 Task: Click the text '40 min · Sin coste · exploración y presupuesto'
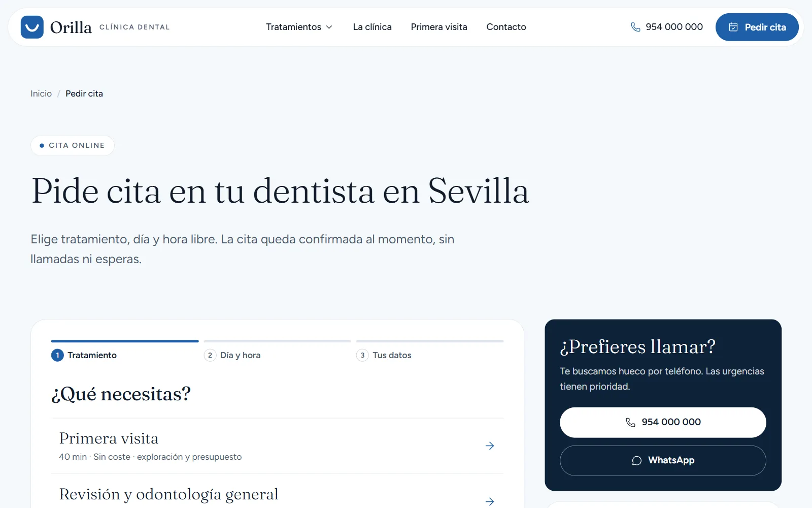click(150, 457)
